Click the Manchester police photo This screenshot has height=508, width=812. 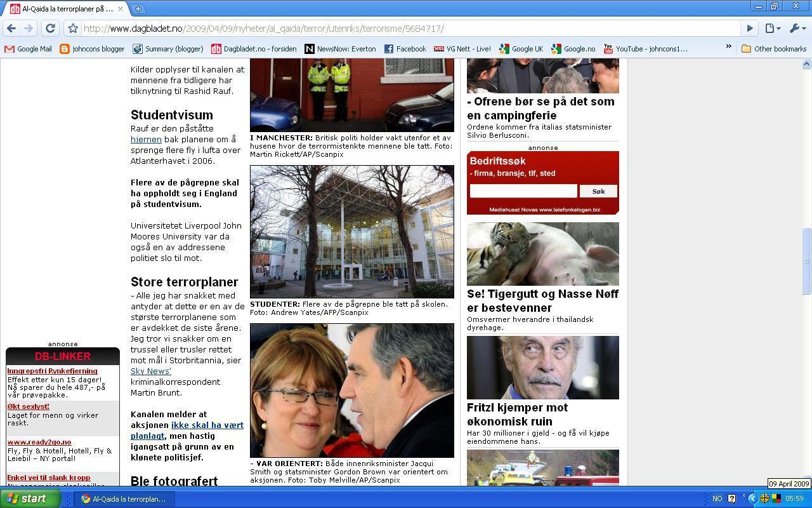352,95
